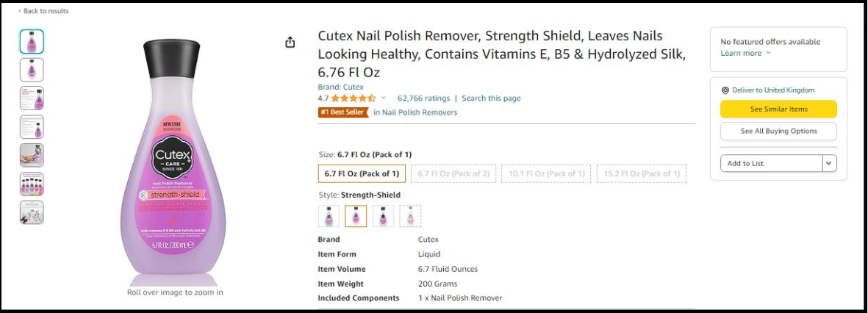Open the rating breakdown chevron next to stars
Screen dimensions: 868x313
(x=383, y=98)
